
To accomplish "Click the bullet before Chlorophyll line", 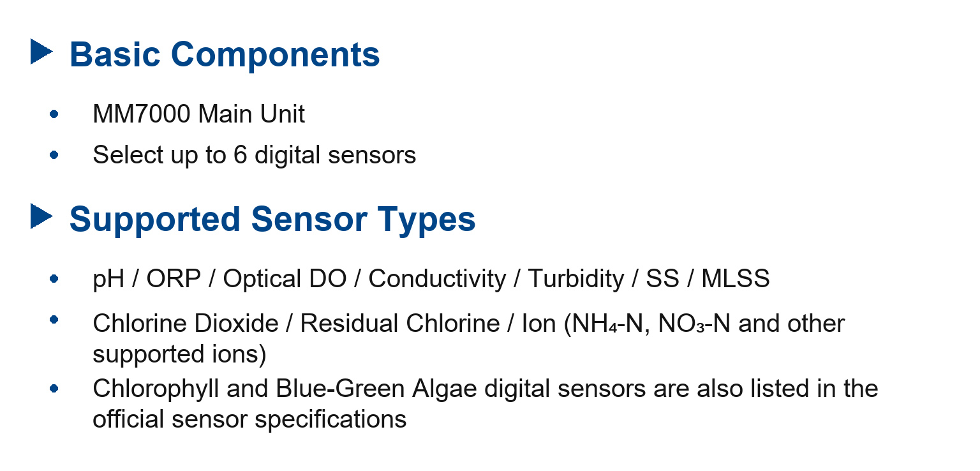I will (x=54, y=388).
